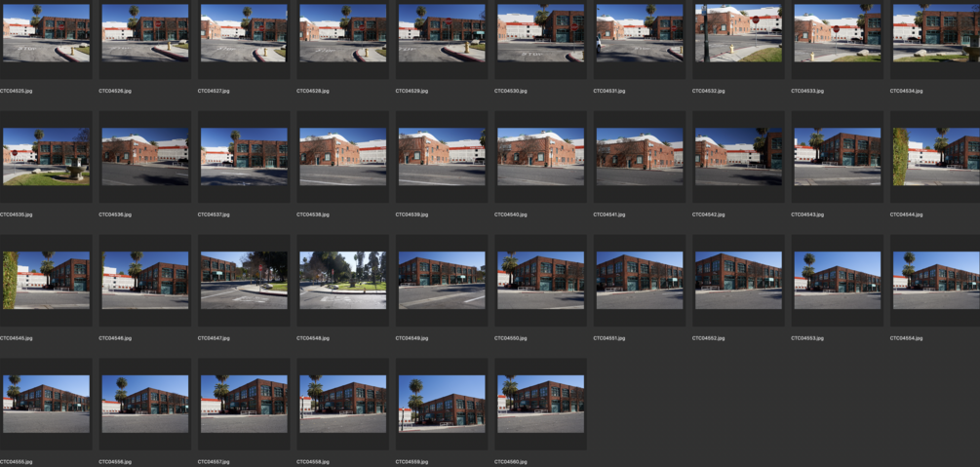The width and height of the screenshot is (980, 467).
Task: Click the file name CTC04526.jpg
Action: pos(115,91)
